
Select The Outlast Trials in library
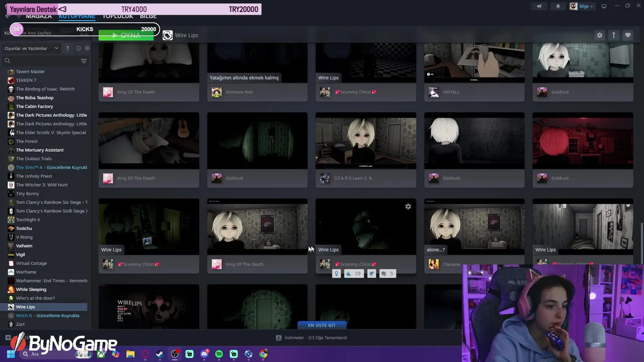(34, 158)
